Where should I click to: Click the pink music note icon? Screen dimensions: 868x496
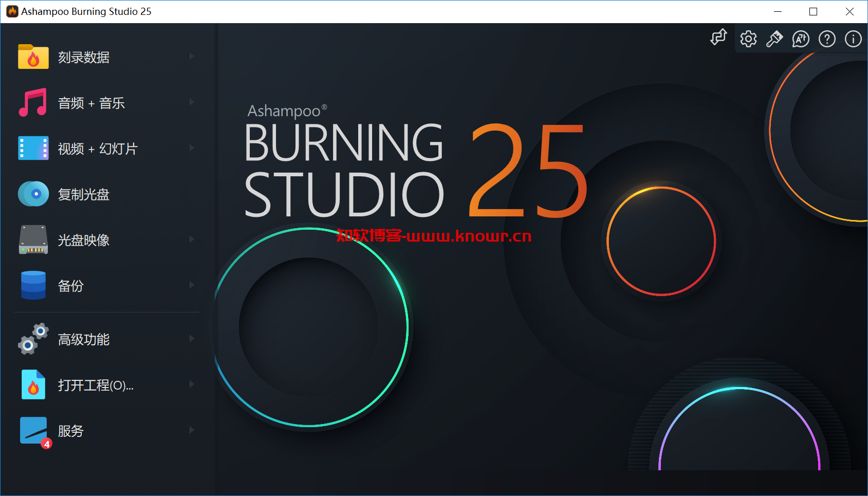pos(33,102)
